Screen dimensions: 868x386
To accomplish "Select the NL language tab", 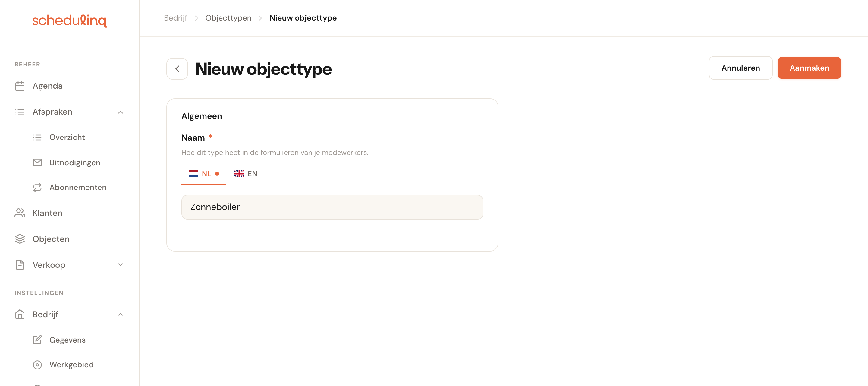I will coord(203,174).
